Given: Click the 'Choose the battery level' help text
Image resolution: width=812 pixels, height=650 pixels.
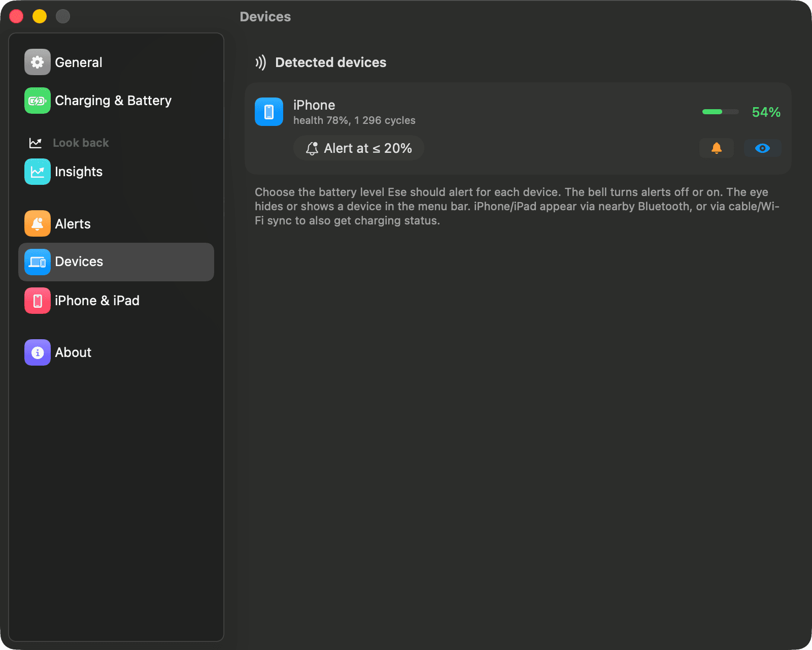Looking at the screenshot, I should click(x=517, y=206).
